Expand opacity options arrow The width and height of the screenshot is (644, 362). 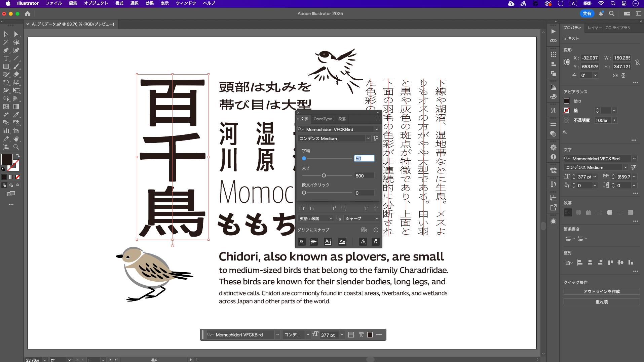click(614, 120)
